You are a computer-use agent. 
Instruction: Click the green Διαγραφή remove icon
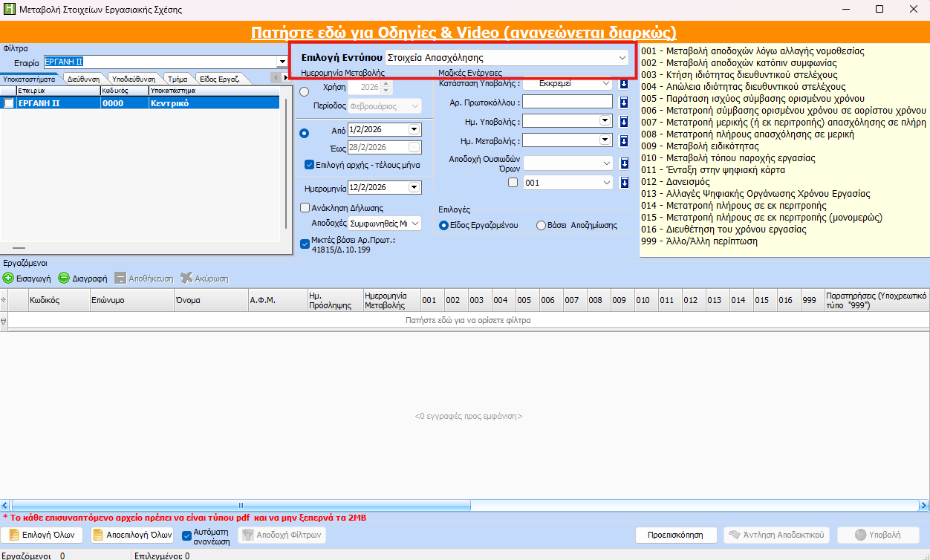pyautogui.click(x=65, y=278)
